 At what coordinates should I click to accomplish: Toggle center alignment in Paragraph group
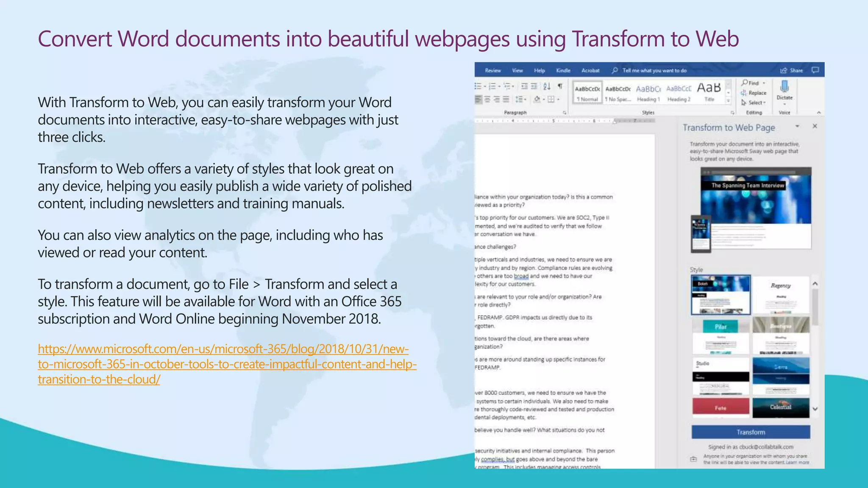[x=487, y=99]
